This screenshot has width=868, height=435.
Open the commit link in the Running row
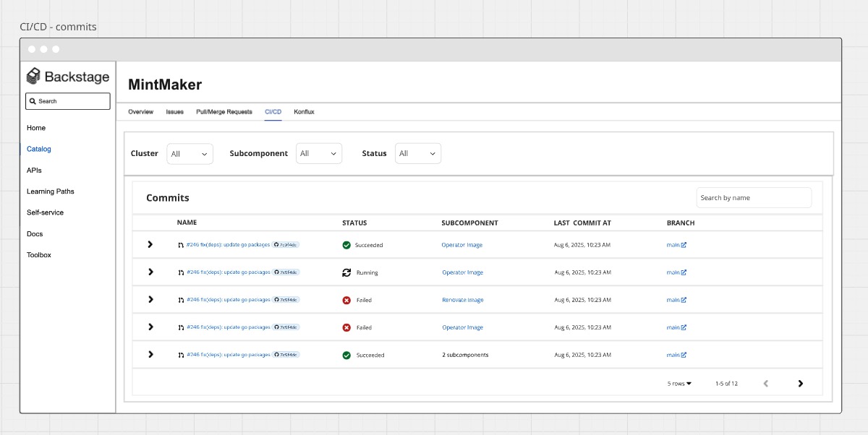(x=228, y=272)
